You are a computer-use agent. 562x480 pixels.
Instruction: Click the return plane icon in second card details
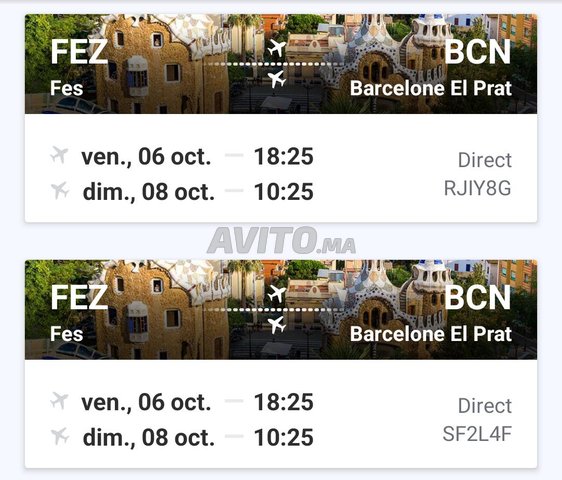pos(60,436)
